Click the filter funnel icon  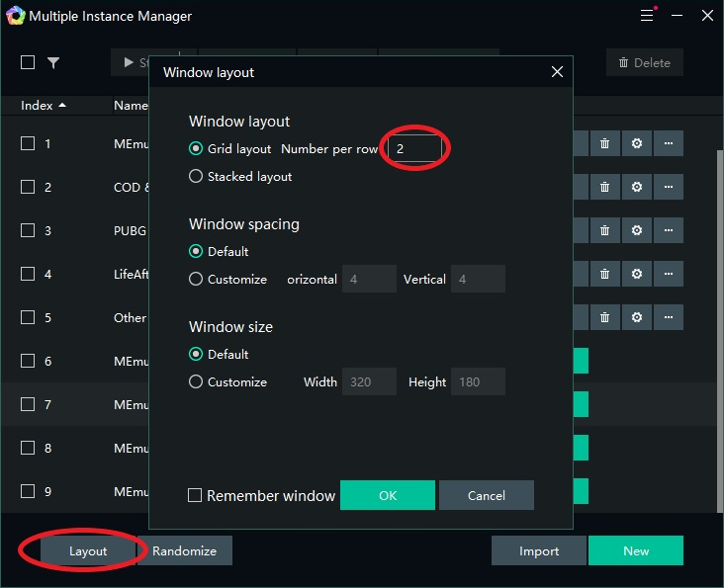pyautogui.click(x=53, y=62)
